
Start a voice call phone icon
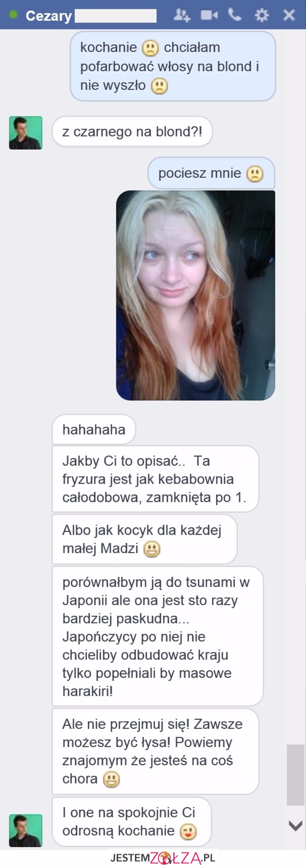pos(235,15)
